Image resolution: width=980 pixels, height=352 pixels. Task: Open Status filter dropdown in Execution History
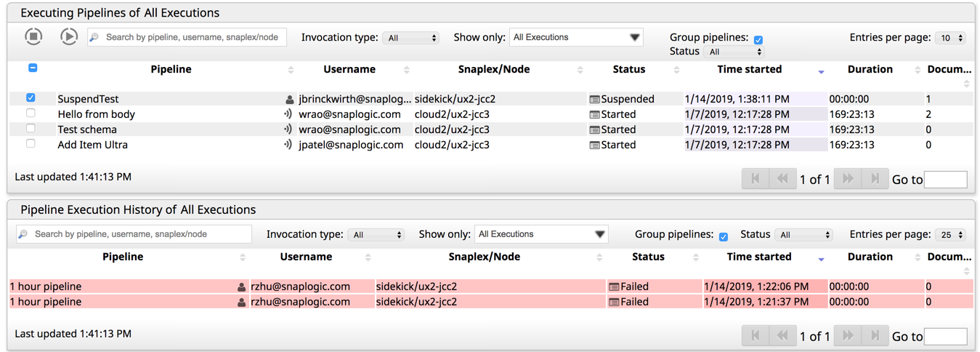pos(804,235)
